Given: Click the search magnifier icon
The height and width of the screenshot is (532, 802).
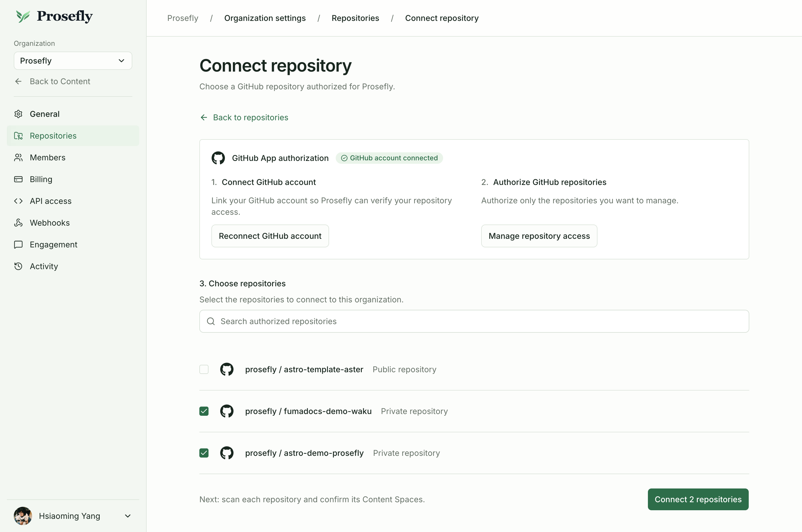Looking at the screenshot, I should [211, 321].
